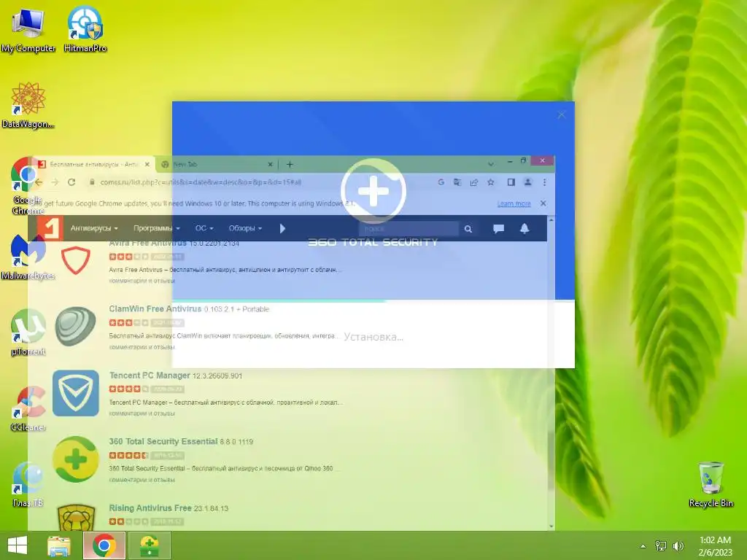Select the Google Chrome desktop shortcut

point(28,186)
